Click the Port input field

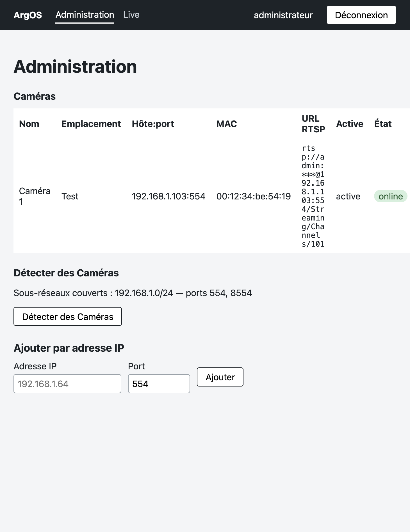159,384
